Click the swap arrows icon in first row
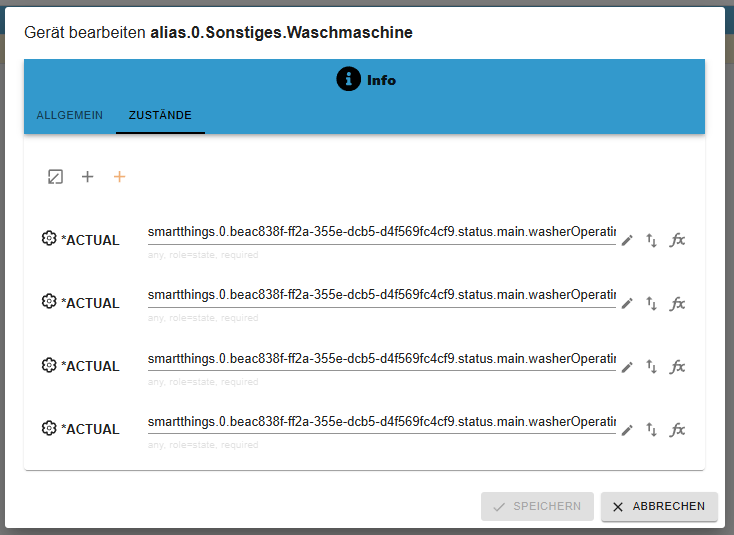Image resolution: width=734 pixels, height=535 pixels. tap(652, 240)
